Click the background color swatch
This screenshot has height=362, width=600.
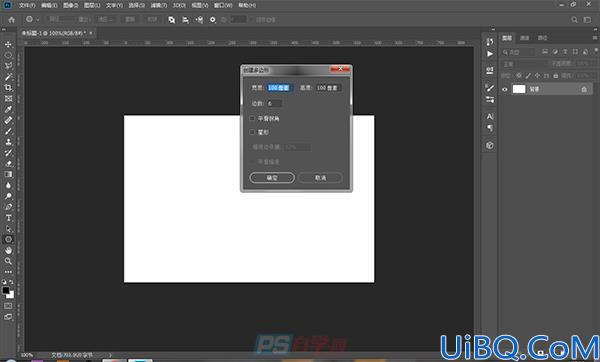11,295
